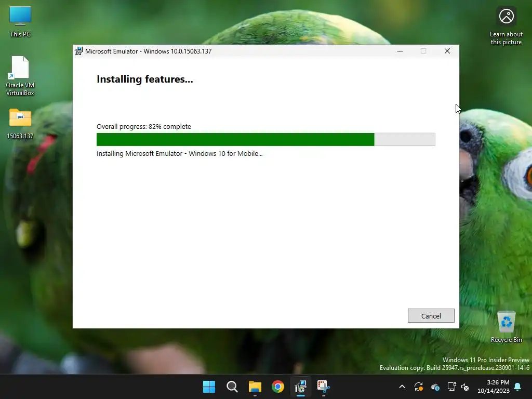Click the Microsoft Emulator title bar icon
Image resolution: width=532 pixels, height=399 pixels.
coord(79,51)
